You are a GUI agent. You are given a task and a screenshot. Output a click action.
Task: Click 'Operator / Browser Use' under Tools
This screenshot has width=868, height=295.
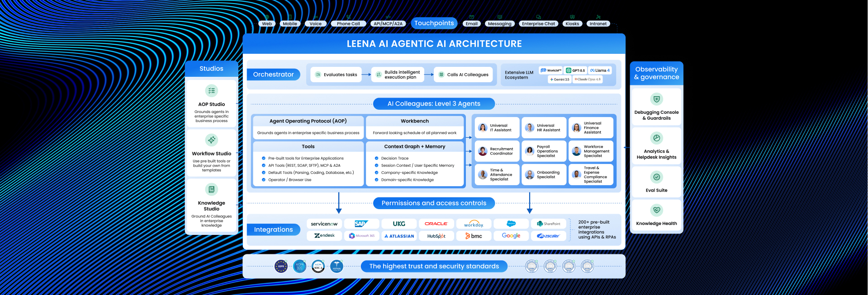point(289,180)
